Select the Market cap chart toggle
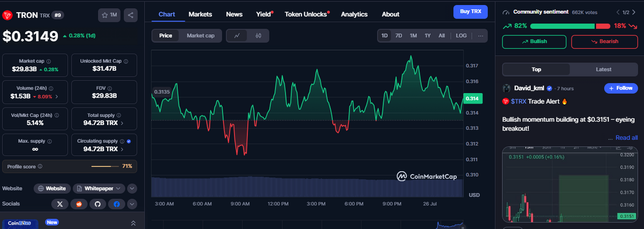Image resolution: width=644 pixels, height=229 pixels. click(200, 36)
